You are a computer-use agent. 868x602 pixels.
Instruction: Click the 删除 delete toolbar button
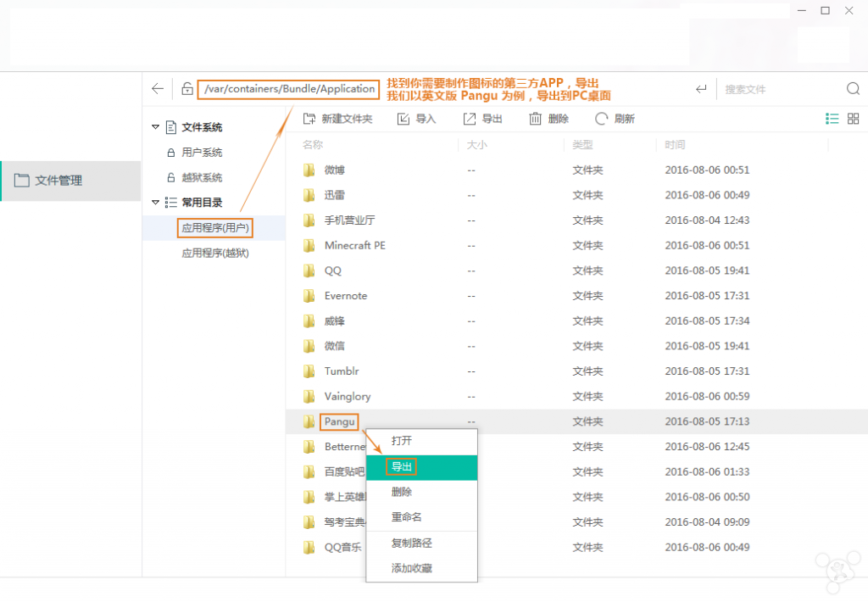tap(548, 119)
